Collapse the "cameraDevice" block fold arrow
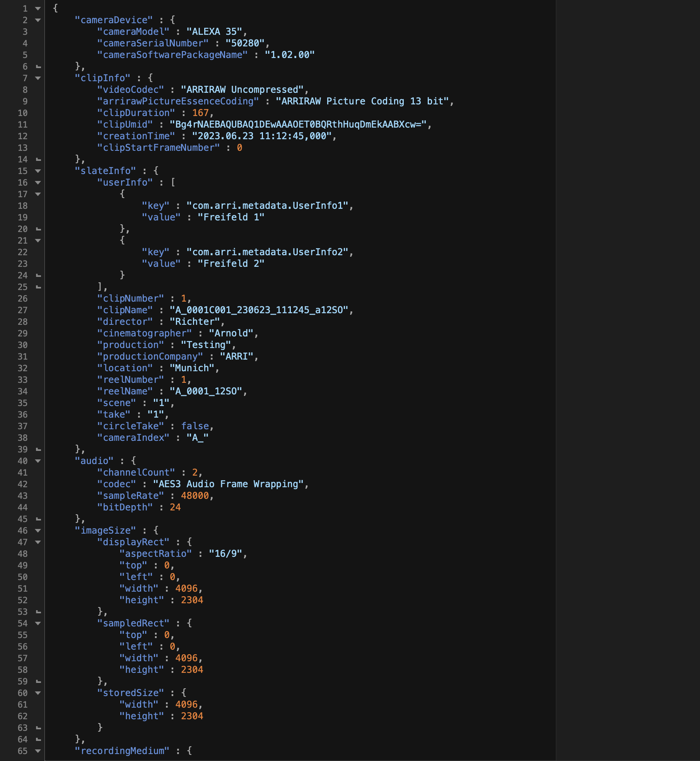The width and height of the screenshot is (700, 761). (x=38, y=20)
